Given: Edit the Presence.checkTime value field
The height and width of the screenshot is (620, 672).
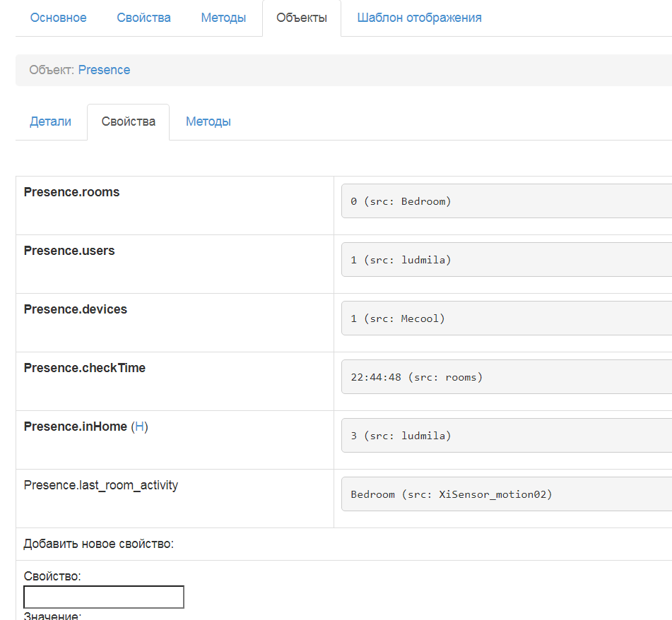Looking at the screenshot, I should 505,377.
